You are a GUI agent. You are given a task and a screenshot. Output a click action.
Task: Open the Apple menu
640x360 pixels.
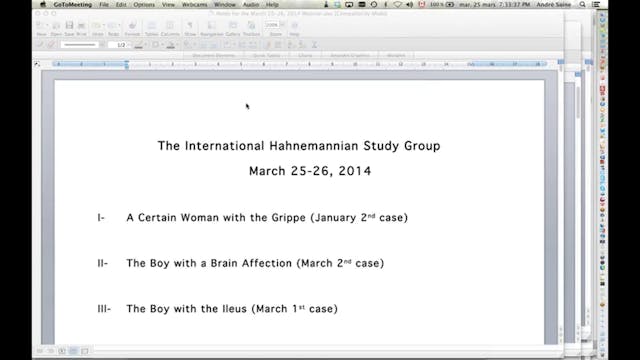point(43,4)
